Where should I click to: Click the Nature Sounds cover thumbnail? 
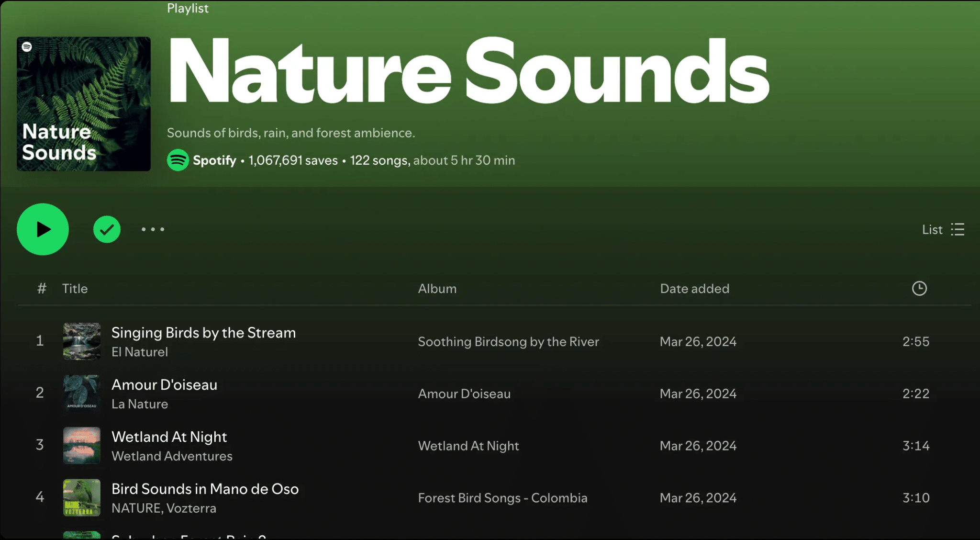[83, 104]
